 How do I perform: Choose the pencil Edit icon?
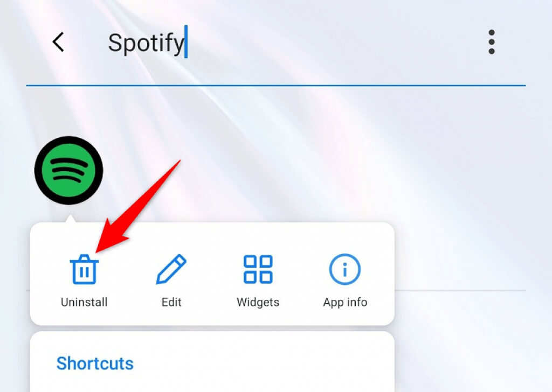click(171, 269)
